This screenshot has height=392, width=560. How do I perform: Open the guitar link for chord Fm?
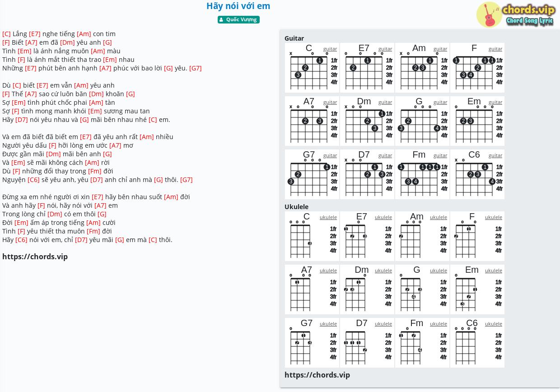(440, 155)
